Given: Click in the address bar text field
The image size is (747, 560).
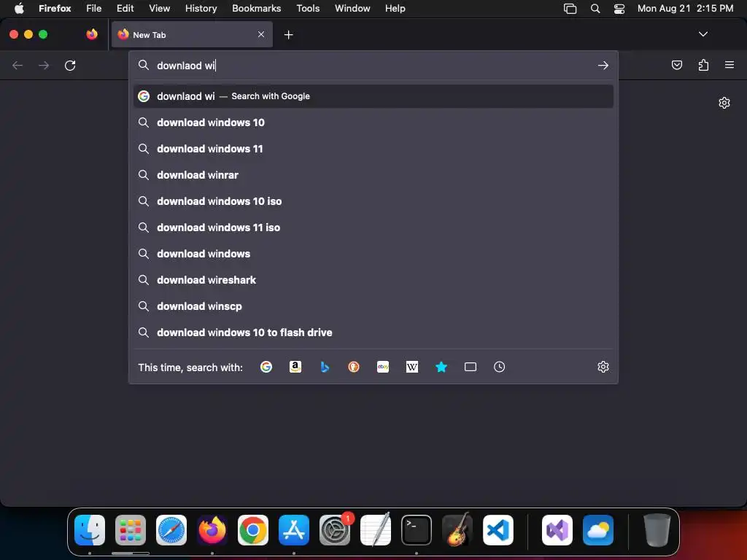Looking at the screenshot, I should (x=373, y=65).
